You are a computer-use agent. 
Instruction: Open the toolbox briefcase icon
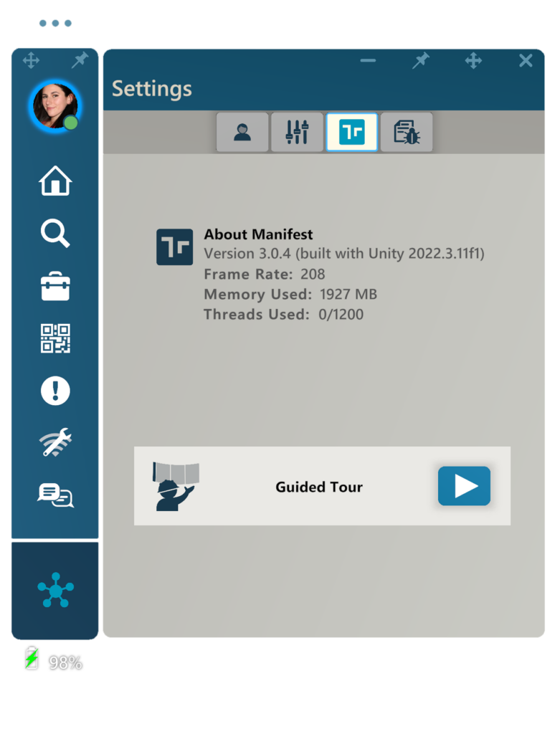click(55, 286)
